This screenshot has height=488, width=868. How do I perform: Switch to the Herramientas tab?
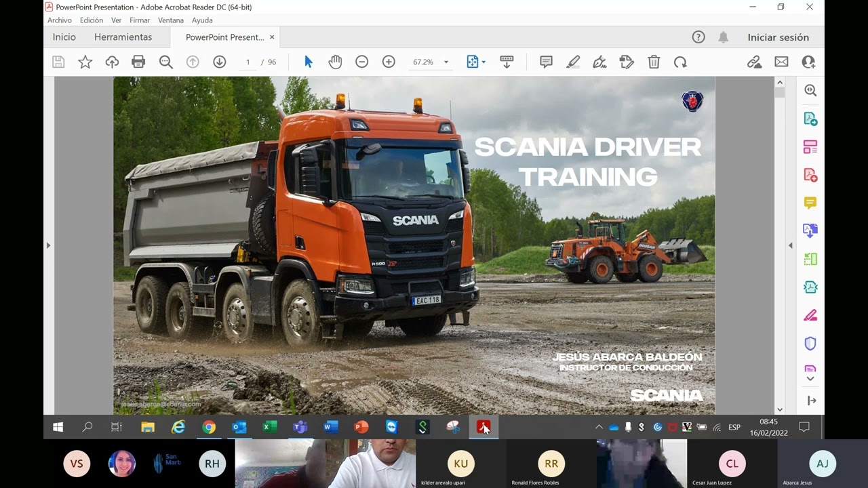123,37
